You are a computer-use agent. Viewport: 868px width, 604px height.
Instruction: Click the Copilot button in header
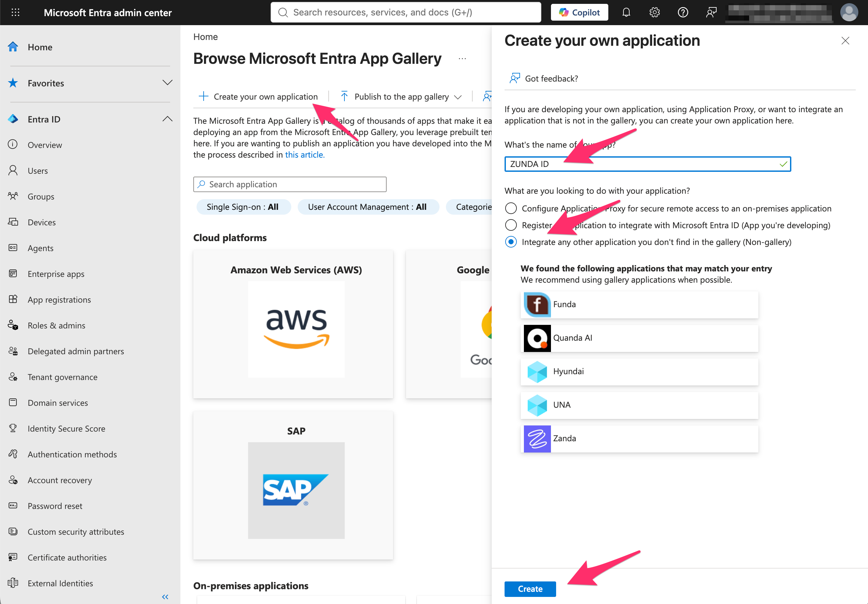579,13
